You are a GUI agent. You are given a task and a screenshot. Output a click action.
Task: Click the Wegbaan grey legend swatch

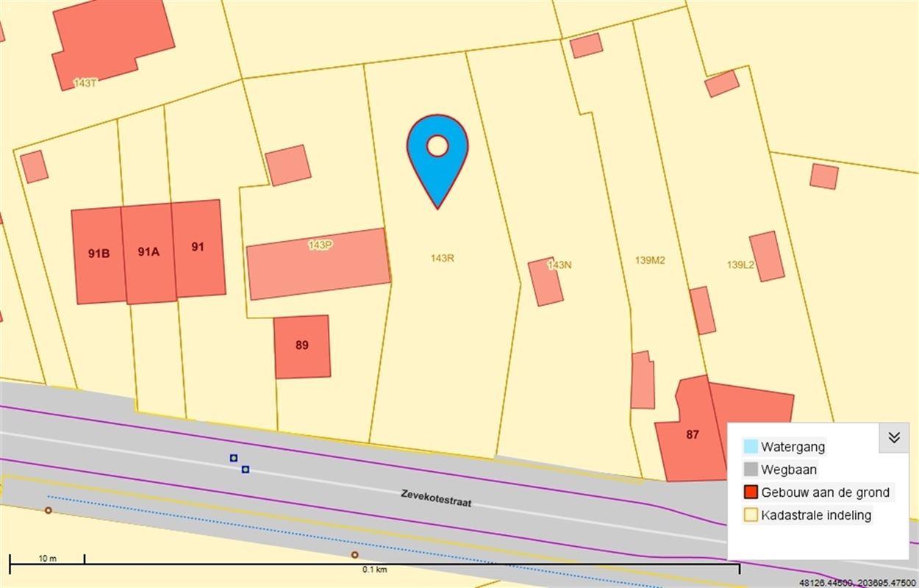point(750,469)
